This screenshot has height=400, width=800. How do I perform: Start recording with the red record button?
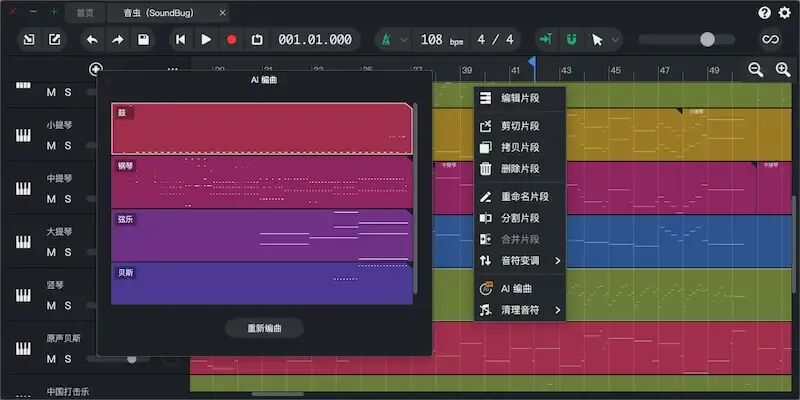[232, 39]
